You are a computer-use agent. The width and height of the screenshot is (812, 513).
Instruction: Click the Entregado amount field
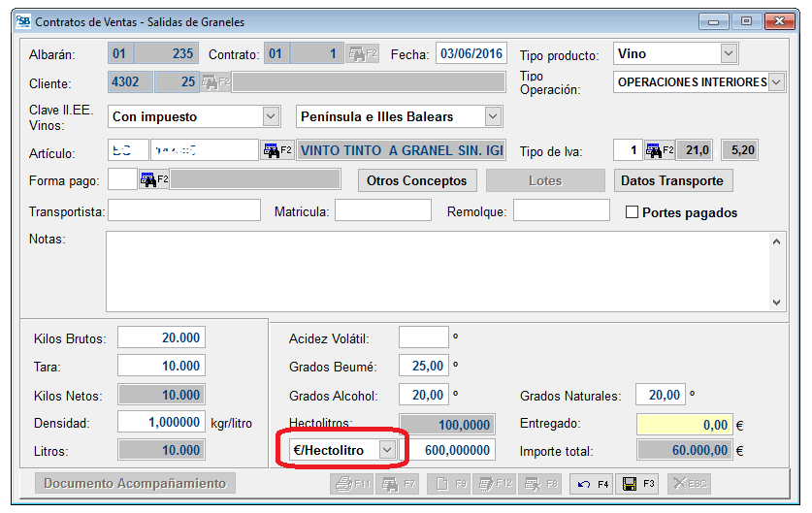[x=685, y=425]
